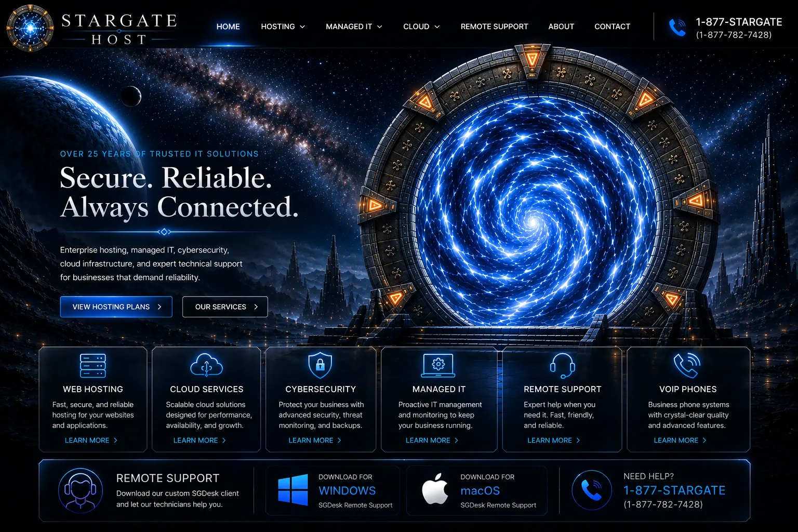The image size is (798, 532).
Task: Click the Over 25 Years of Trusted IT Solutions tagline
Action: (x=159, y=154)
